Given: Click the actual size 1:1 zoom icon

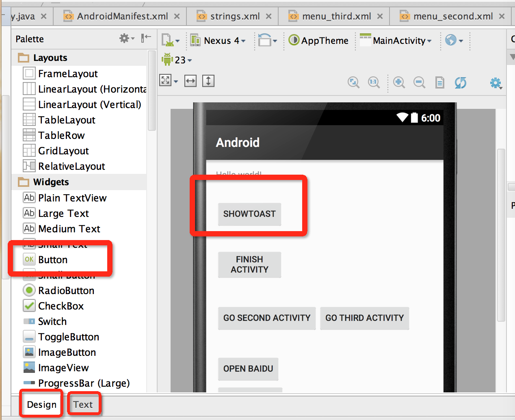Looking at the screenshot, I should pos(374,82).
